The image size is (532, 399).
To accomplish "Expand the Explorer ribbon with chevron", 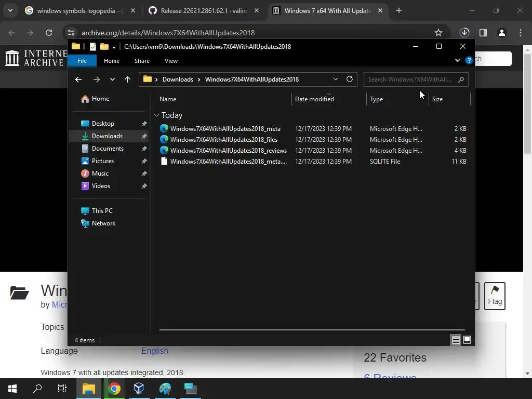I will pyautogui.click(x=457, y=60).
